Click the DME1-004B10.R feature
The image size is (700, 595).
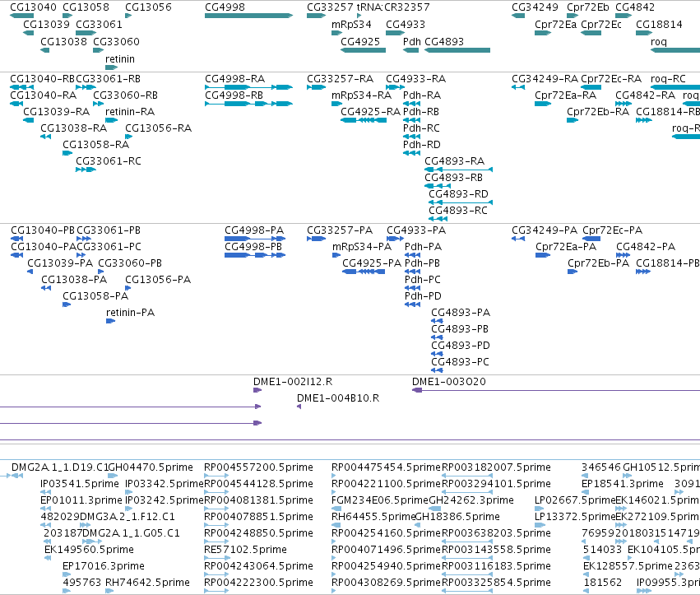[299, 407]
